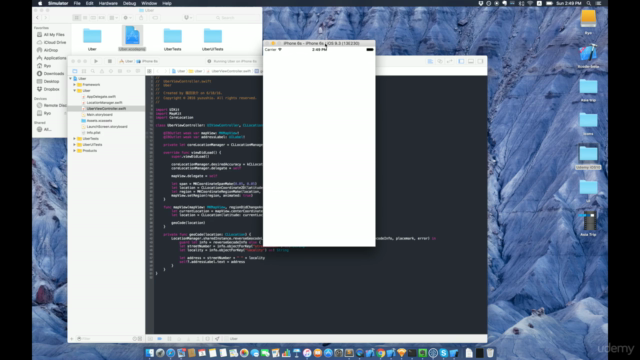Toggle the Xcode Navigator panel
Image resolution: width=640 pixels, height=360 pixels.
click(x=461, y=61)
